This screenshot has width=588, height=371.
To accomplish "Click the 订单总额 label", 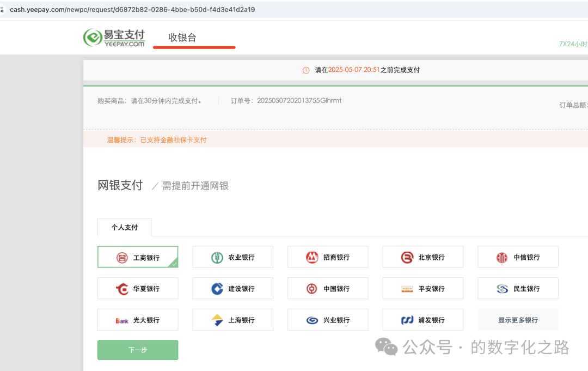I will [573, 105].
